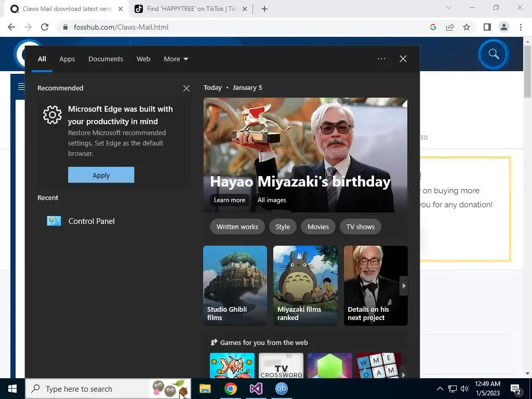Open Details on his next project card
This screenshot has width=532, height=399.
tap(376, 286)
